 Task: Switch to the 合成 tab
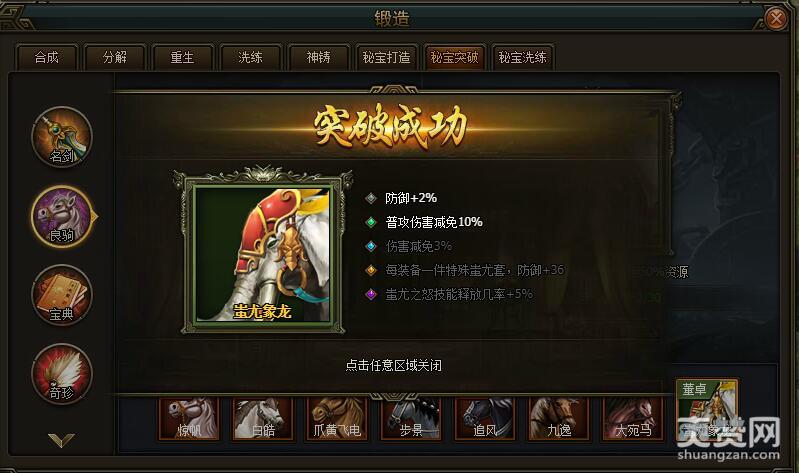click(47, 57)
